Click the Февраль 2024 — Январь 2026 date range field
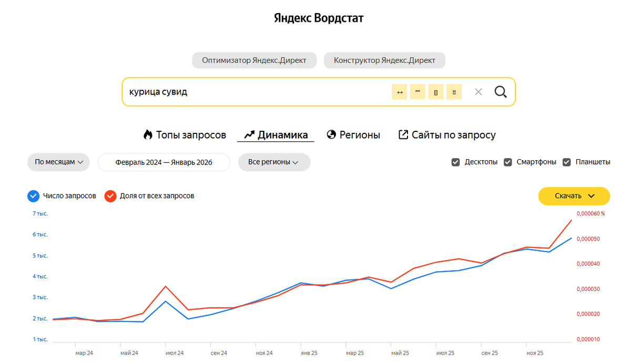This screenshot has height=364, width=631. click(x=164, y=162)
